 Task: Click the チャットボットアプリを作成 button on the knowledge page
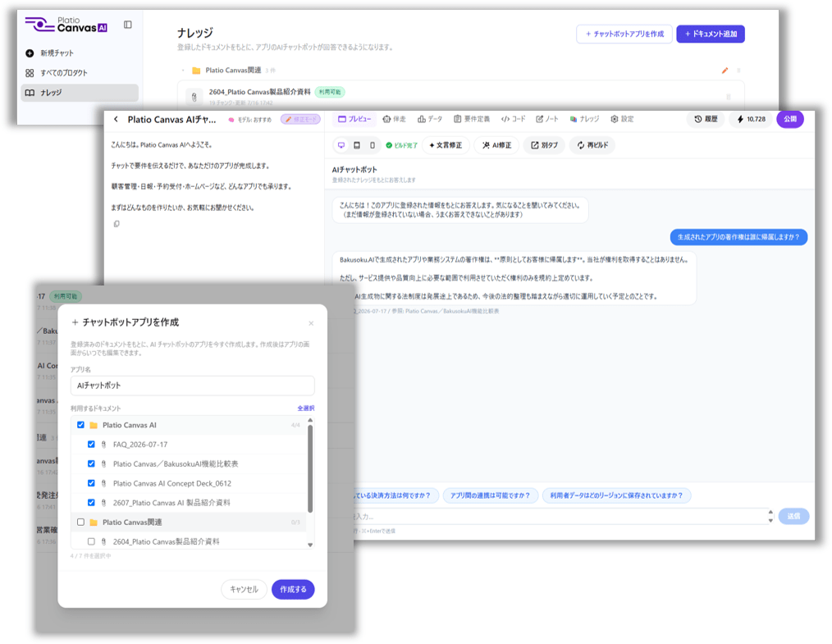coord(624,34)
